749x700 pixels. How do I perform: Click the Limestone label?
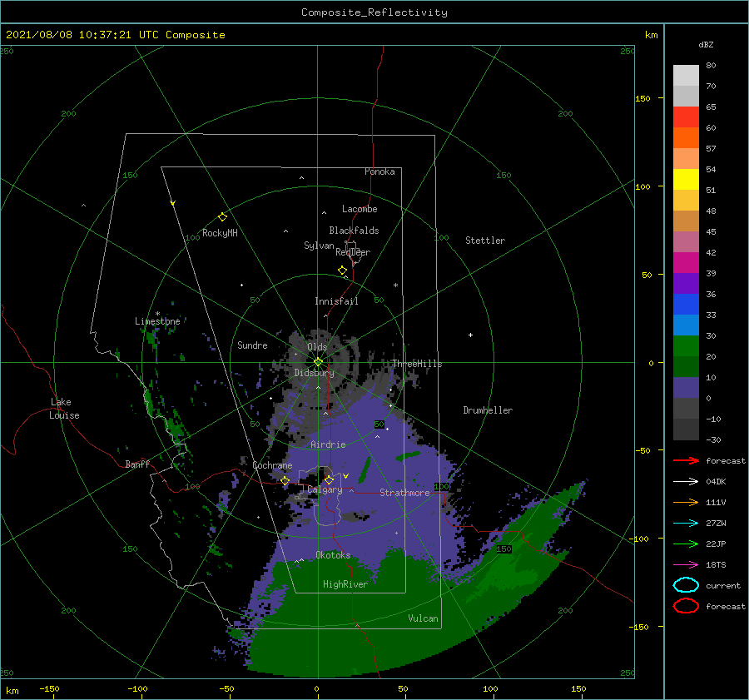(x=157, y=321)
